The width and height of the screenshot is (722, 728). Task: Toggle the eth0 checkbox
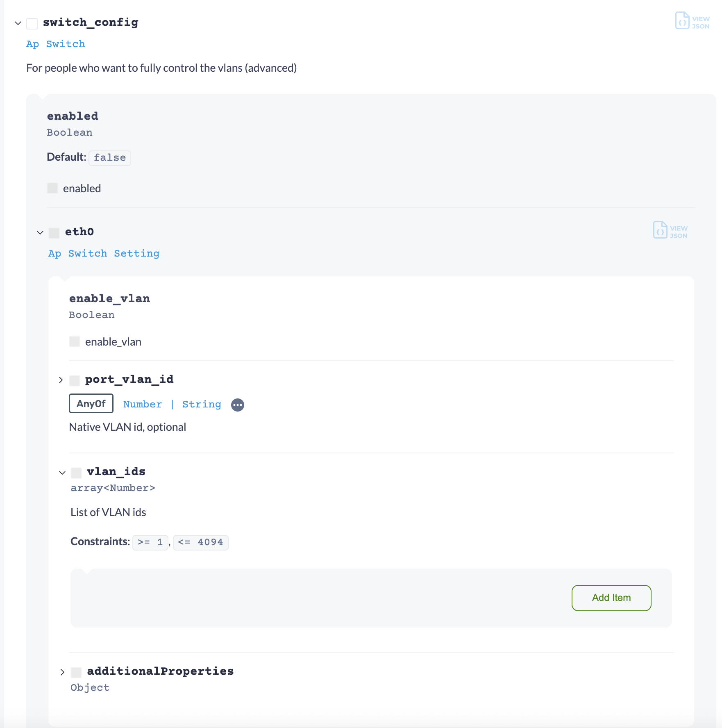[x=54, y=233]
